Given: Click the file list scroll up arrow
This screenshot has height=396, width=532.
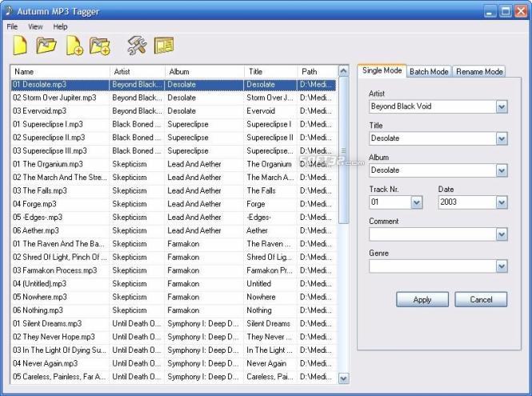Looking at the screenshot, I should 343,71.
